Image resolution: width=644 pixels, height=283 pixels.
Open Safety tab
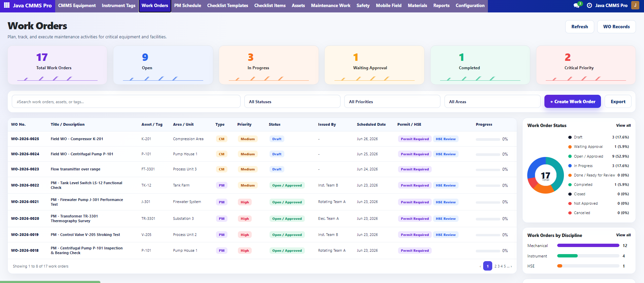[363, 5]
